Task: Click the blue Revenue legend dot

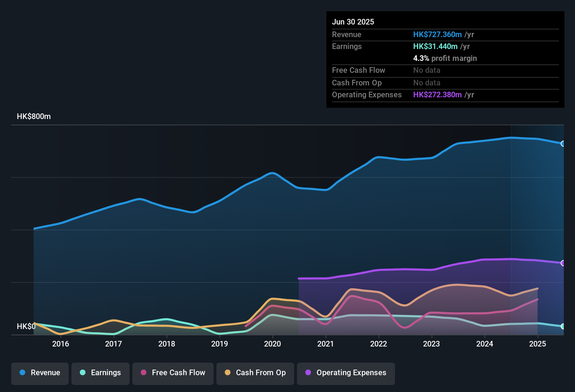Action: tap(22, 372)
